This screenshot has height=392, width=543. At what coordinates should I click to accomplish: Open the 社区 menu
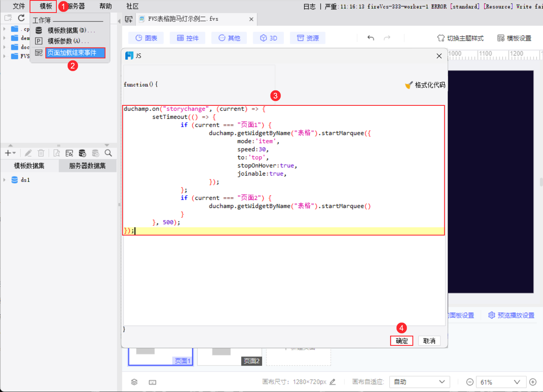[132, 6]
